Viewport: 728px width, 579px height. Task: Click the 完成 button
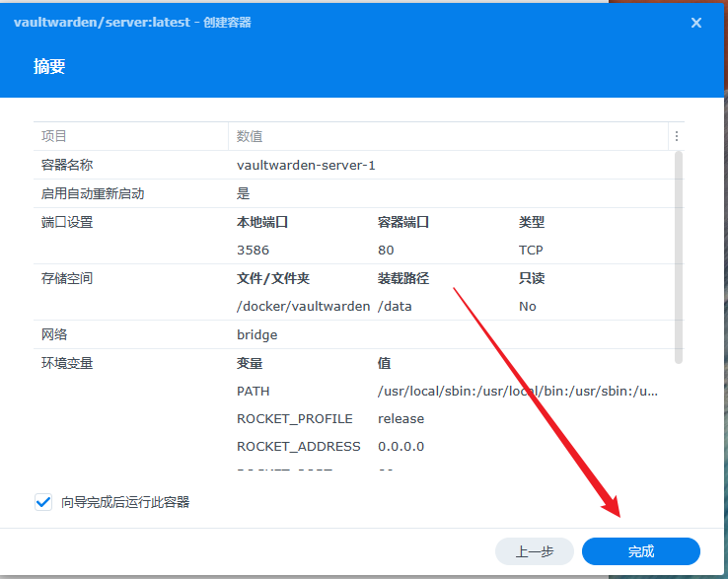point(640,551)
